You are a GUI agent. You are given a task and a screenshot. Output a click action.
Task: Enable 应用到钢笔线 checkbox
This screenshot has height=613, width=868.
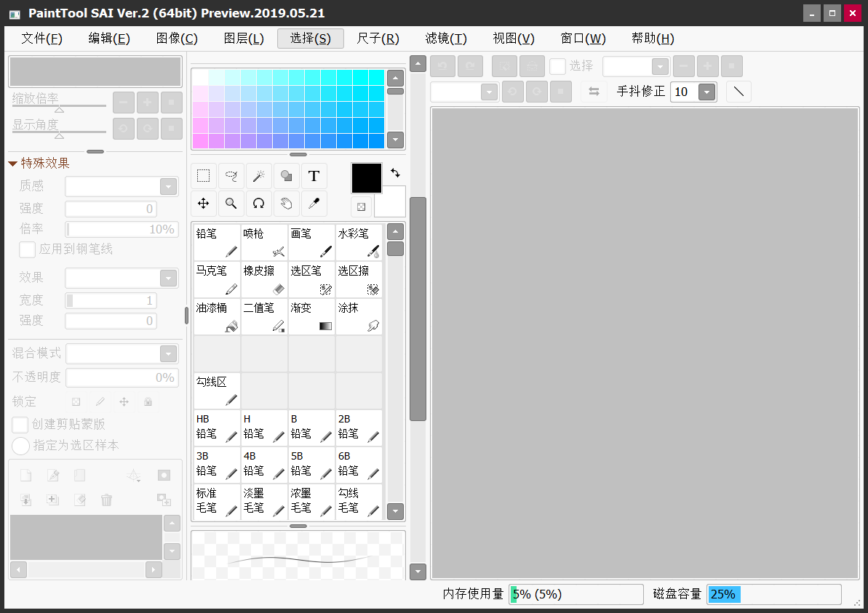click(28, 249)
